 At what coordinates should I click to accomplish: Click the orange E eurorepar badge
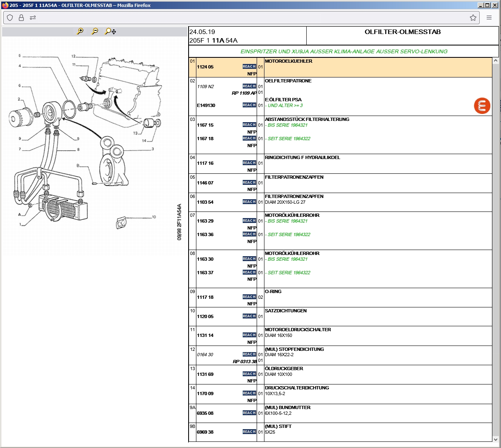click(x=482, y=106)
